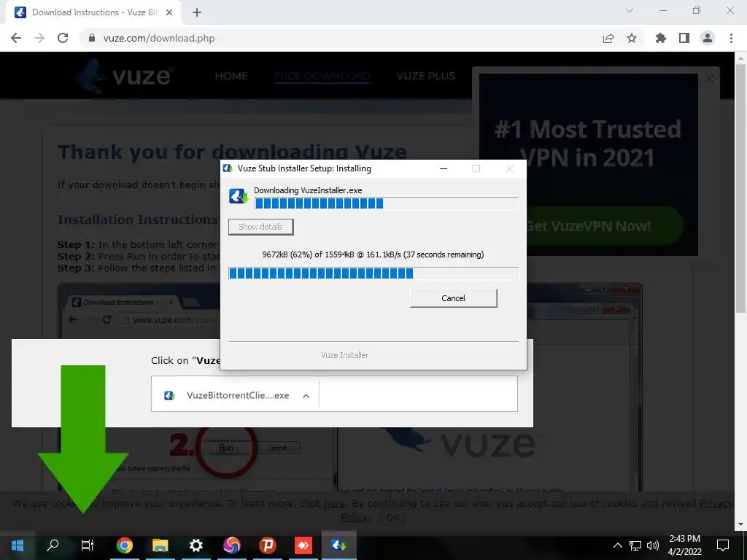Image resolution: width=747 pixels, height=560 pixels.
Task: Bookmark this page with star icon
Action: click(x=632, y=38)
